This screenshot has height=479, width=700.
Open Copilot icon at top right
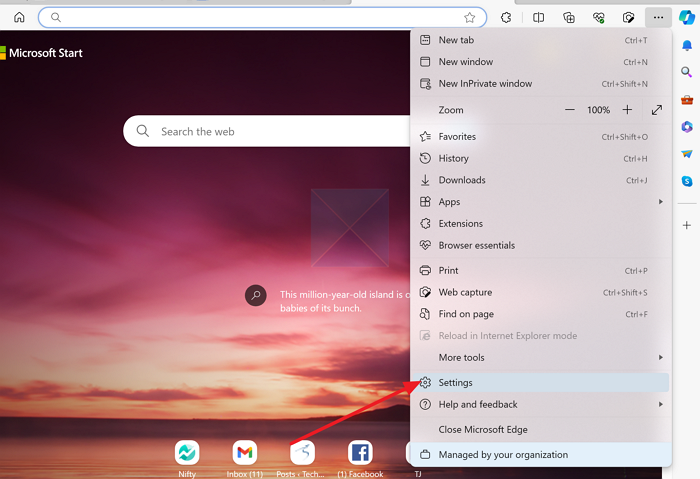pyautogui.click(x=687, y=17)
